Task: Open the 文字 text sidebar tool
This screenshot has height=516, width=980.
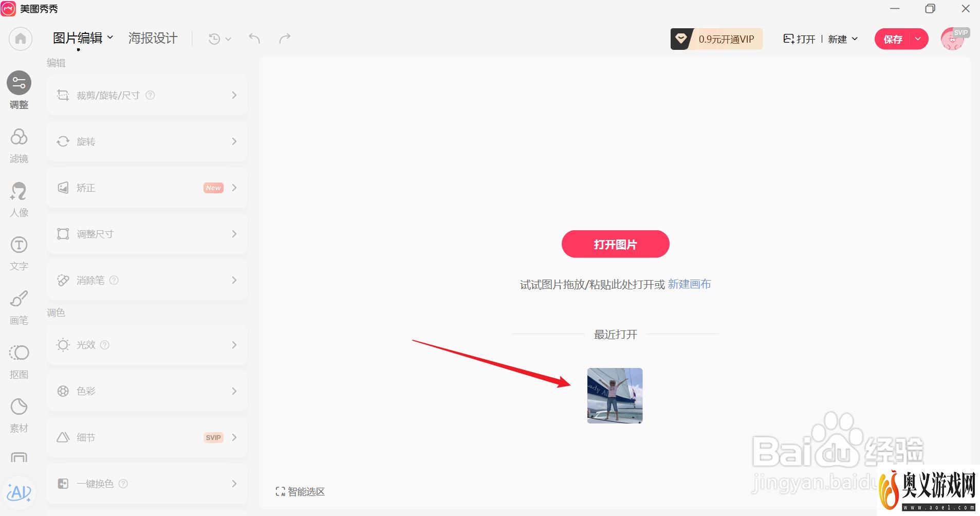Action: coord(19,253)
